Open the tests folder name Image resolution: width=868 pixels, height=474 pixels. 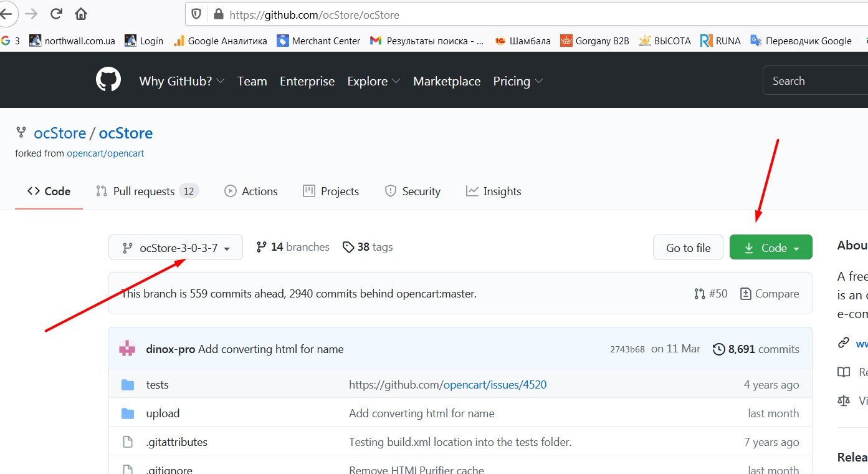tap(158, 385)
